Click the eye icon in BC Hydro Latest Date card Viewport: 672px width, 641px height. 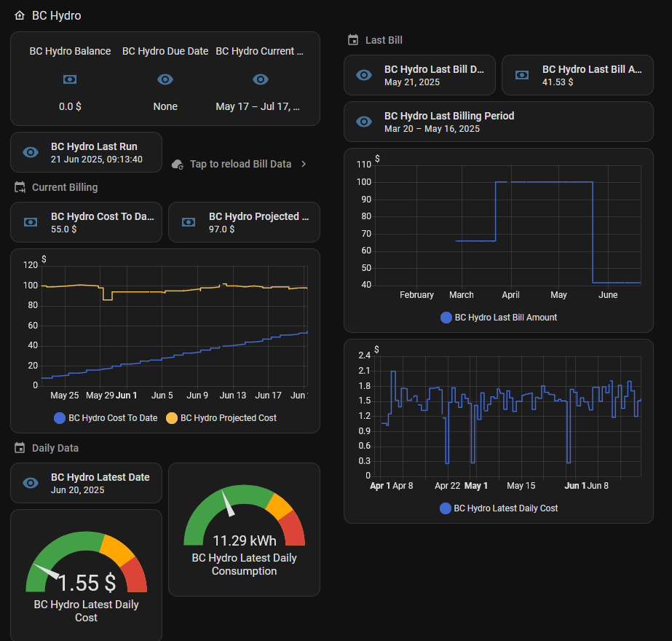[x=31, y=483]
